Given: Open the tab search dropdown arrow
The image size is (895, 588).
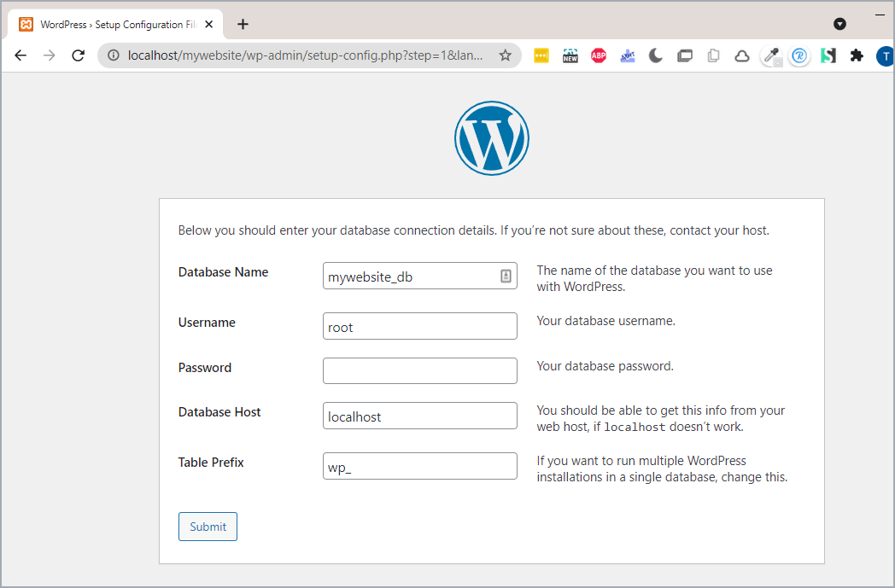Looking at the screenshot, I should click(839, 24).
